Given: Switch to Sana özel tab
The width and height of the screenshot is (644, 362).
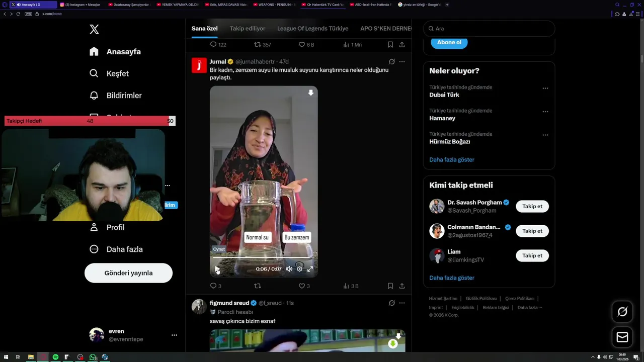Looking at the screenshot, I should [x=204, y=29].
